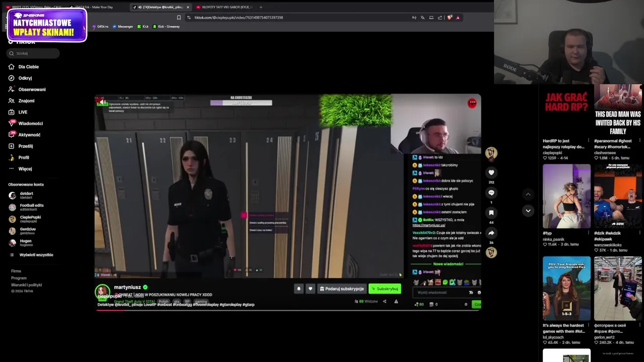Screen dimensions: 644x362
Task: Seek on the video progress bar
Action: click(288, 310)
